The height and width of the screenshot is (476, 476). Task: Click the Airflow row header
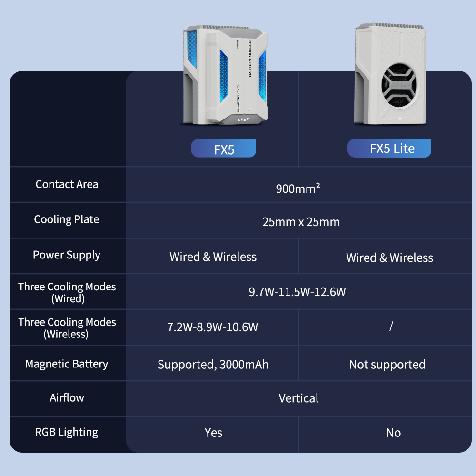pyautogui.click(x=67, y=398)
